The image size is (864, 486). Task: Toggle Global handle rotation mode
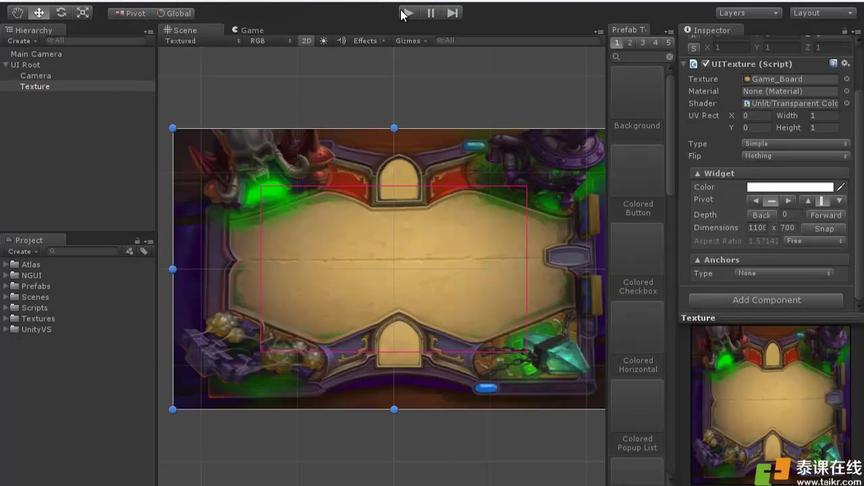[x=174, y=13]
